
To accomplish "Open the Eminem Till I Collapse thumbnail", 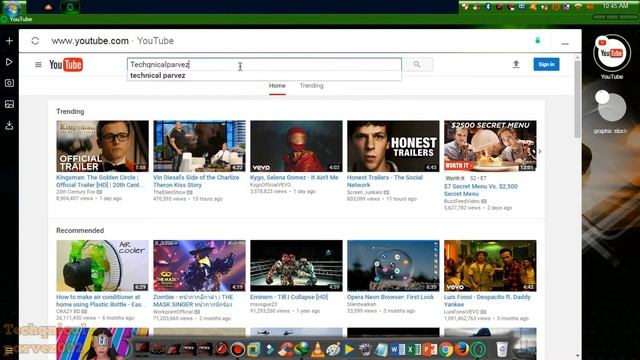I will pyautogui.click(x=296, y=265).
